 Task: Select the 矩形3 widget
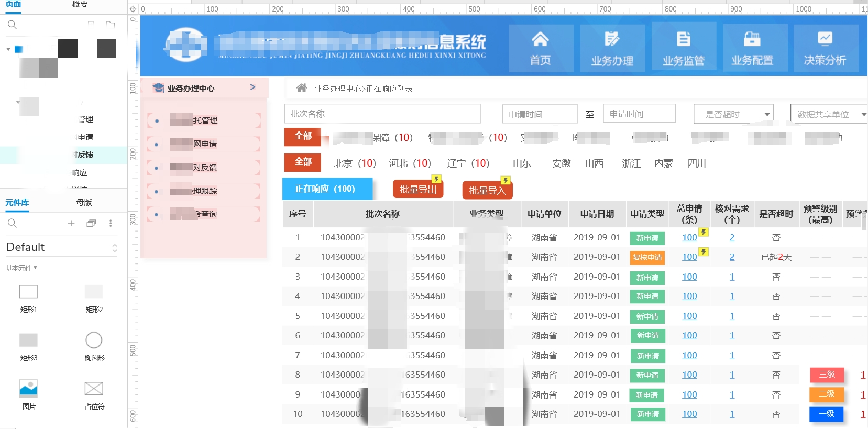click(x=28, y=340)
